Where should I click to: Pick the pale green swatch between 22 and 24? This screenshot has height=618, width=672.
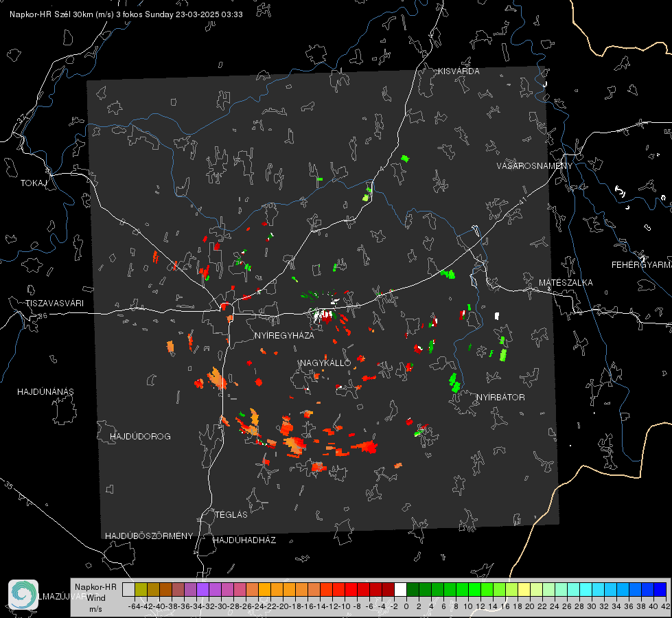[x=548, y=589]
